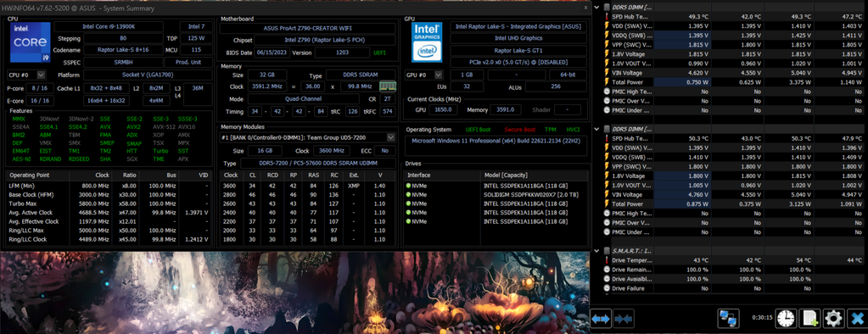The width and height of the screenshot is (868, 334).
Task: Click the thermometer icon of the 50.3 °C SPD Hub row
Action: point(607,138)
